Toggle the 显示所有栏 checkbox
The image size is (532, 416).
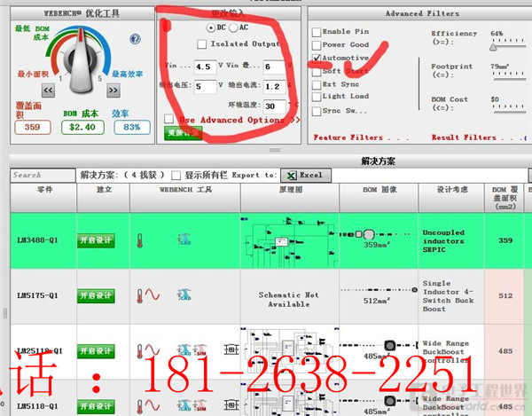pyautogui.click(x=176, y=176)
